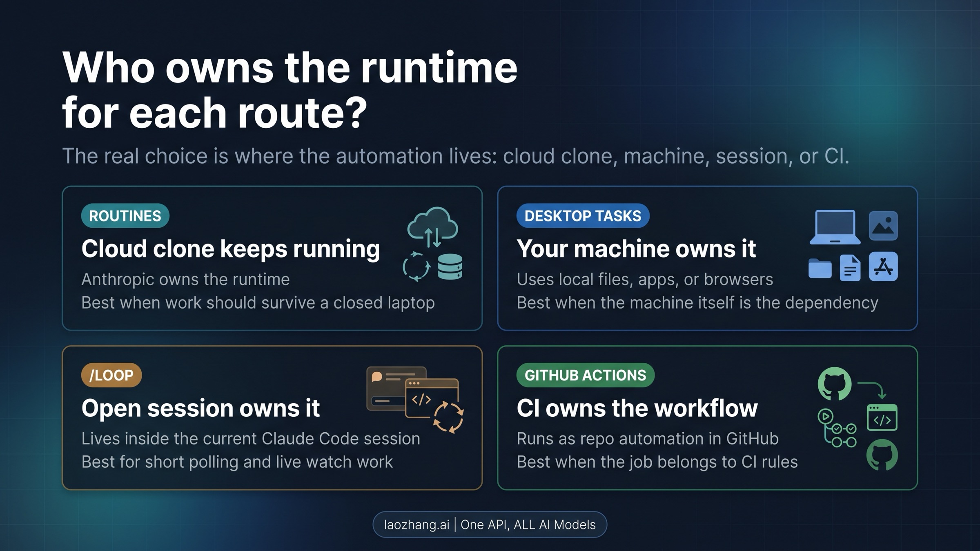Select the code window icon in /LOOP card
The image size is (980, 551).
coord(432,398)
